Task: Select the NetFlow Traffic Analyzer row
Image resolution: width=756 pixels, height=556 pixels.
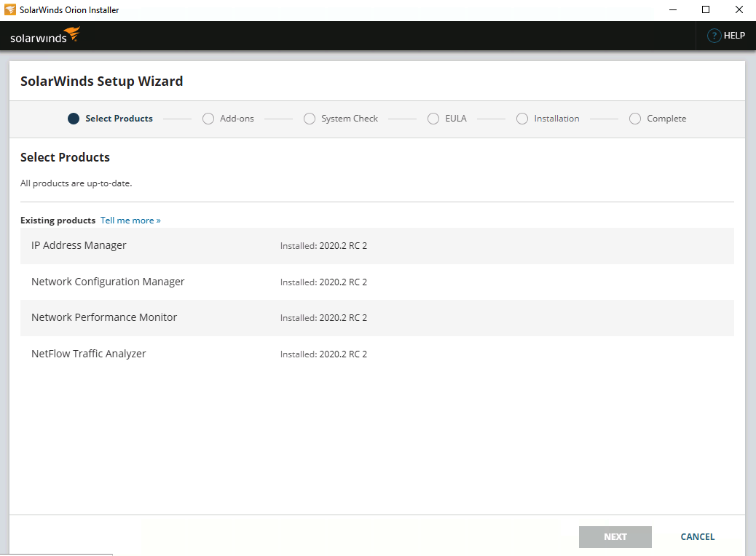Action: [377, 354]
